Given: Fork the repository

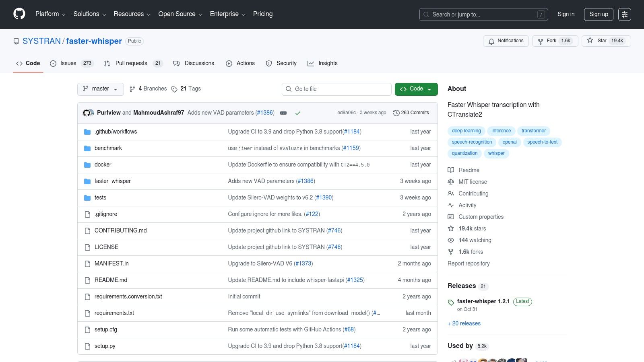Looking at the screenshot, I should coord(555,41).
